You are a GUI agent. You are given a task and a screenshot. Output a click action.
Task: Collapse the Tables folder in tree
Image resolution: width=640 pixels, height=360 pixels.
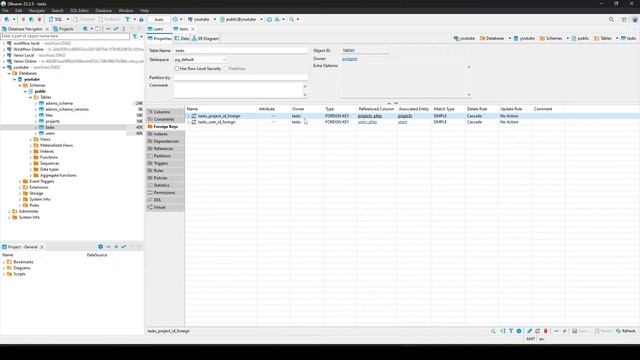pos(31,98)
